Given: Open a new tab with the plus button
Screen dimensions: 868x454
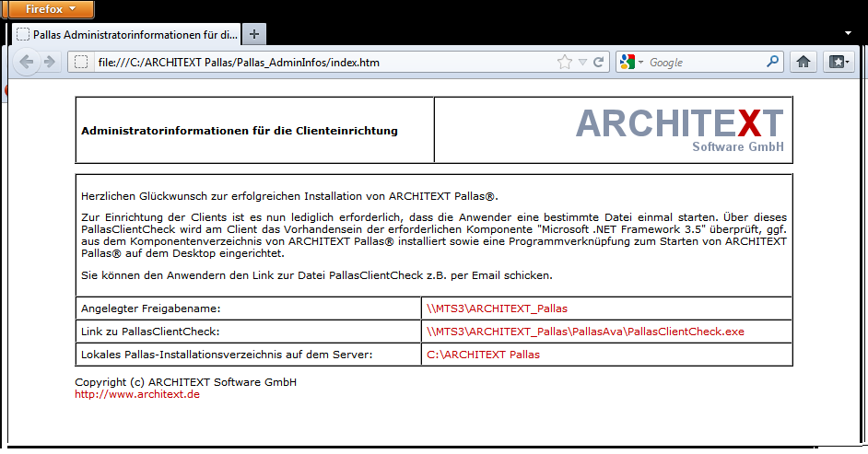Looking at the screenshot, I should 254,34.
